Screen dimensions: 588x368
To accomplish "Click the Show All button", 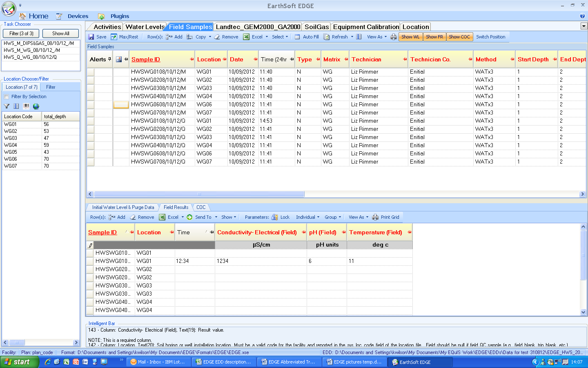I will [61, 34].
